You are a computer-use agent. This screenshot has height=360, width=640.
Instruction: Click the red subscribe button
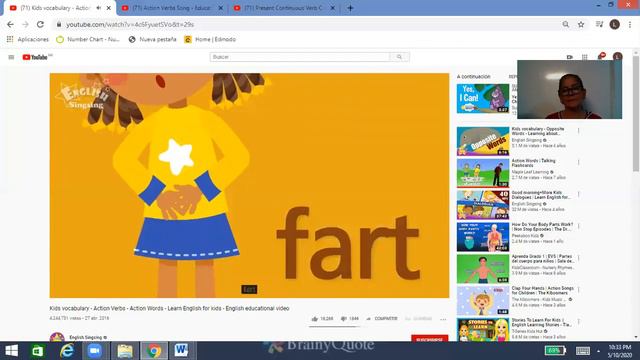tap(429, 338)
